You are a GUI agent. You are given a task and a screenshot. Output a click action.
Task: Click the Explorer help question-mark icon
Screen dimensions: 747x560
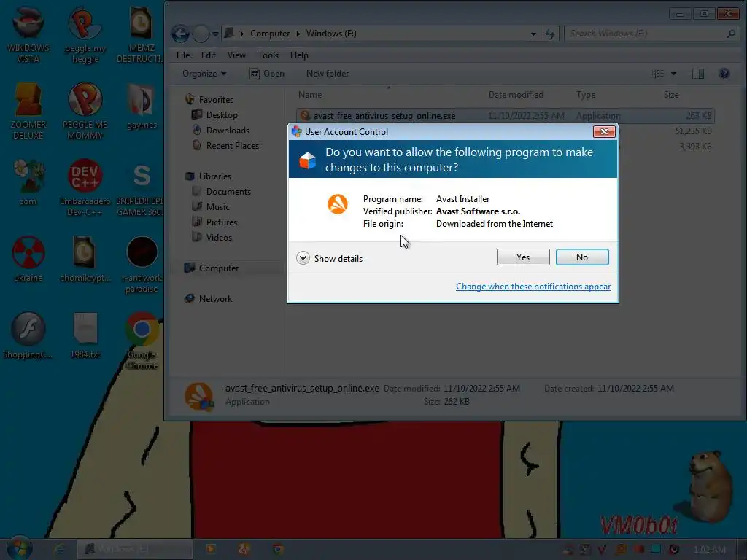724,74
